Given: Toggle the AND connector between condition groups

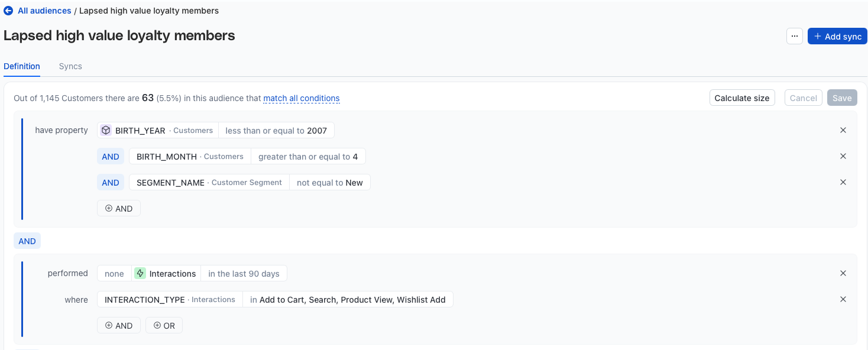Looking at the screenshot, I should click(27, 241).
